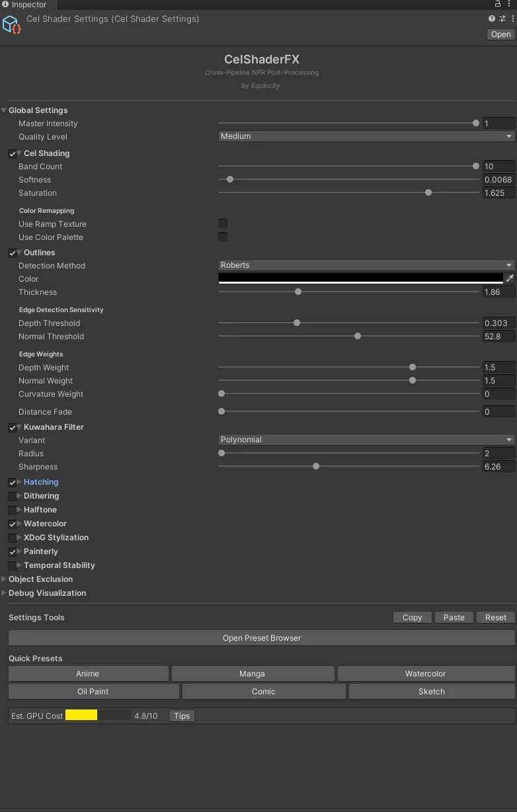
Task: Open the preset selector icon in header
Action: click(504, 19)
